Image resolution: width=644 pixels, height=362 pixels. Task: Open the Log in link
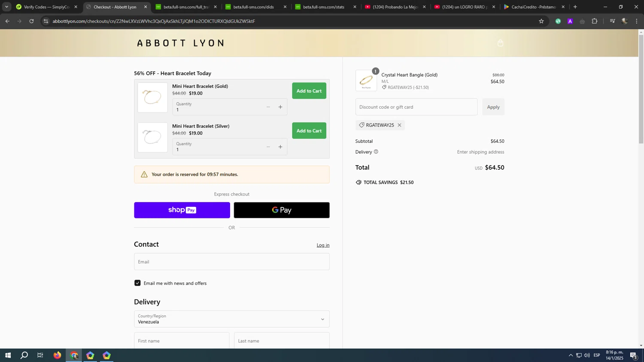[x=323, y=245]
